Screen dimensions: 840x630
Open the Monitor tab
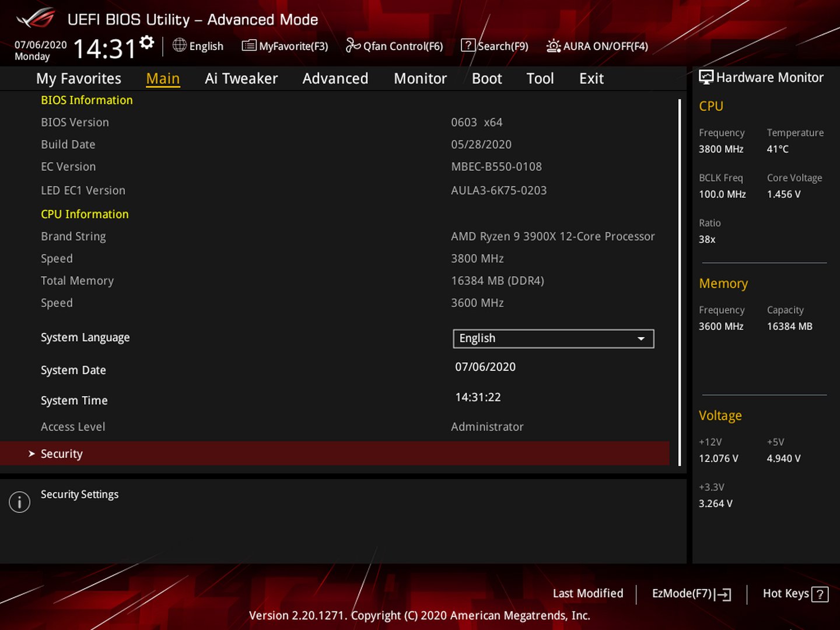tap(420, 79)
